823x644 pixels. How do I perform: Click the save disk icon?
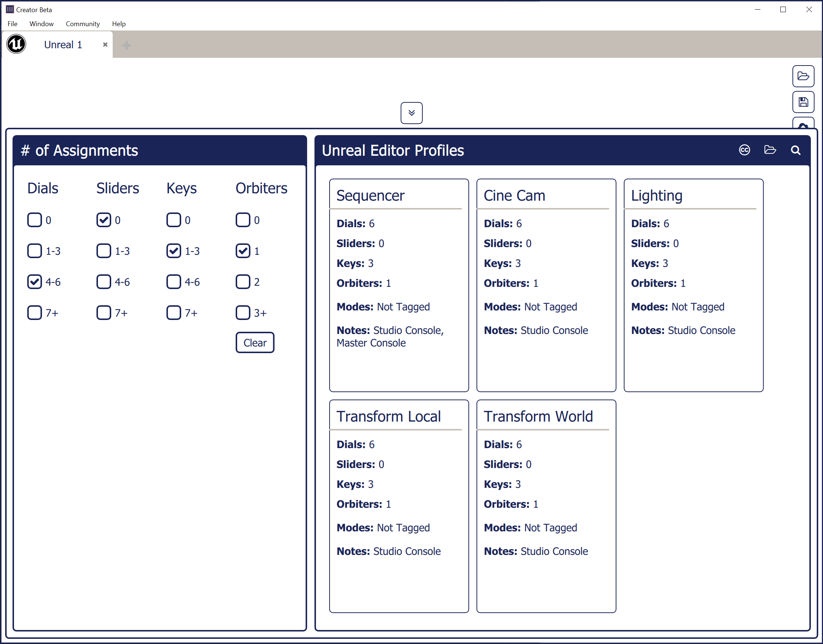(803, 102)
